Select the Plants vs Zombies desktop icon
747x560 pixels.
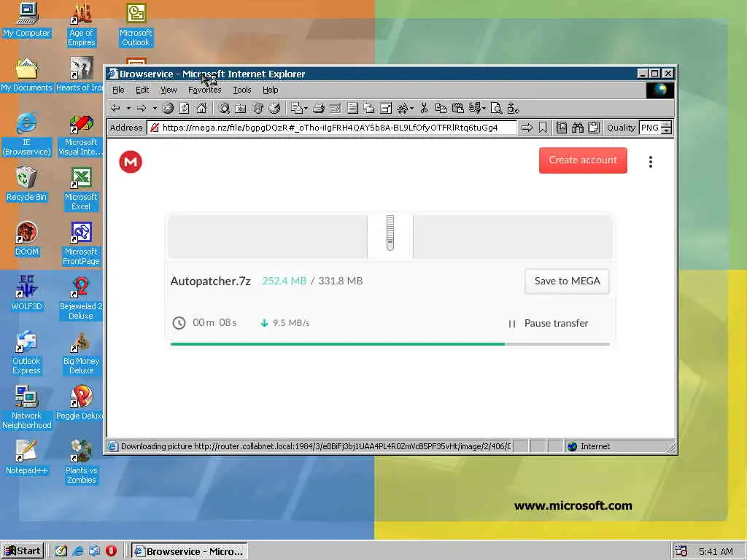coord(81,462)
